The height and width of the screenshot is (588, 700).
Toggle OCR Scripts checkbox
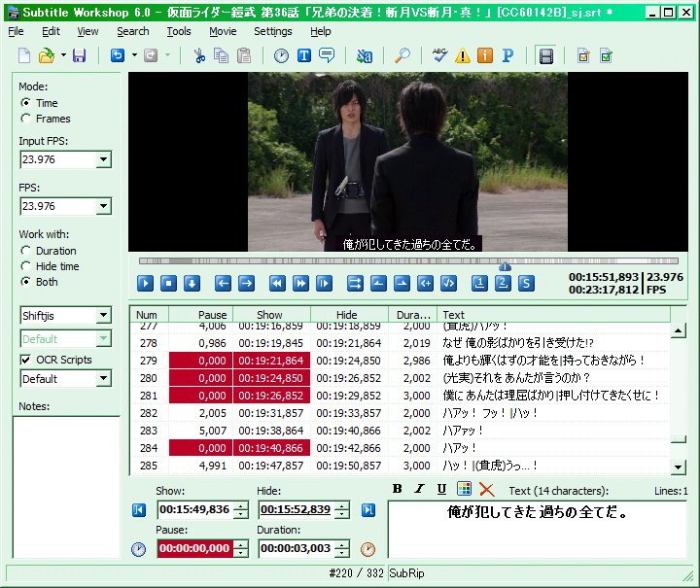click(x=26, y=360)
